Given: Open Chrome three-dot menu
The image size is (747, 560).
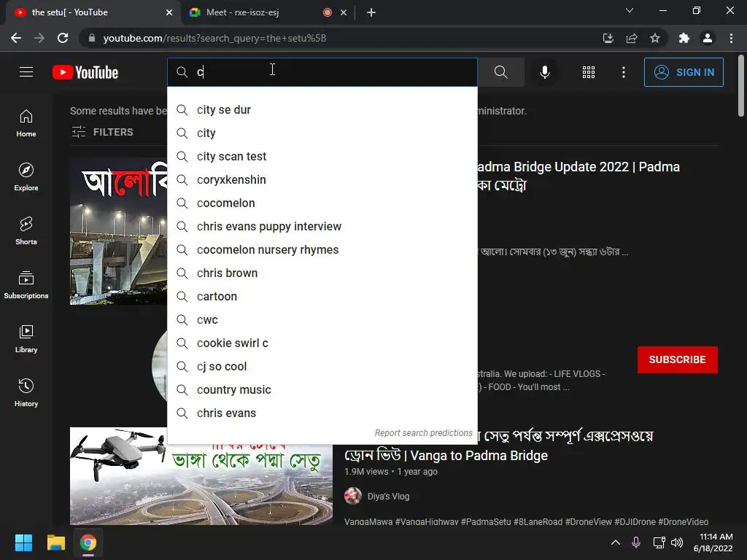Looking at the screenshot, I should 731,38.
